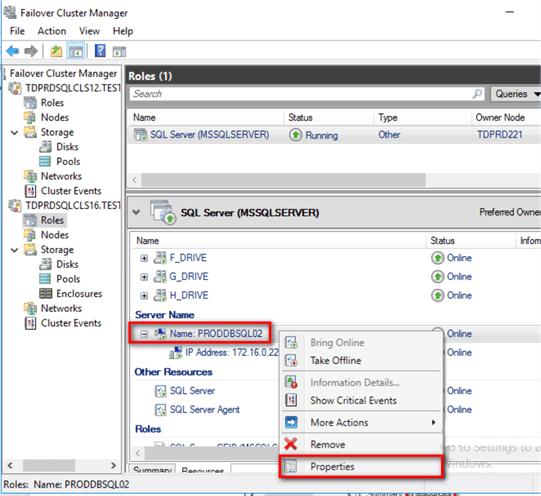Select Nodes under TDPRDSQLCLS12 cluster
This screenshot has height=496, width=541.
pyautogui.click(x=55, y=117)
